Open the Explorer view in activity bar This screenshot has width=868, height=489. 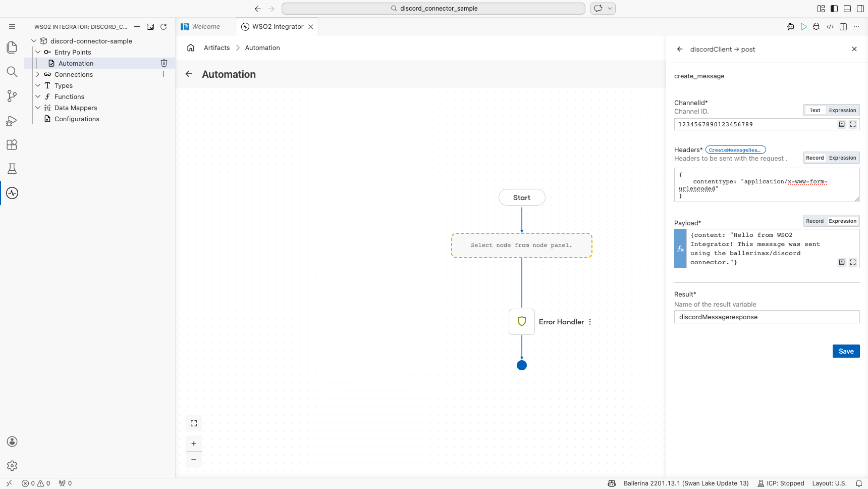click(x=12, y=47)
